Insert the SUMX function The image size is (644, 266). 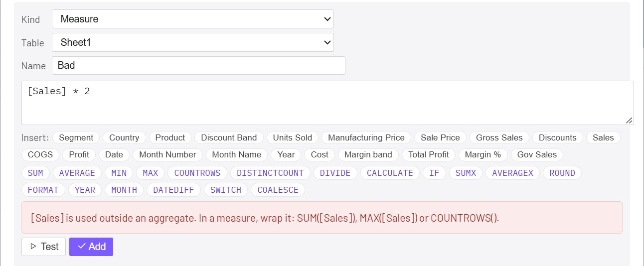point(466,173)
